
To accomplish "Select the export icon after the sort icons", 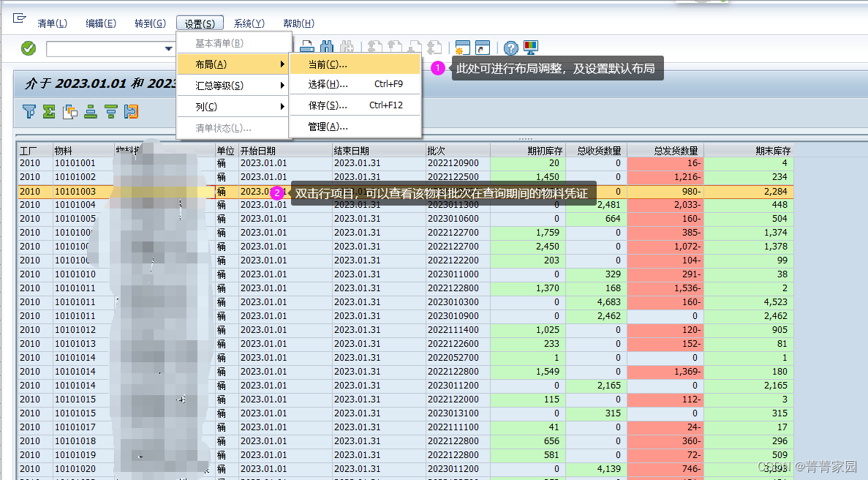I will click(131, 111).
